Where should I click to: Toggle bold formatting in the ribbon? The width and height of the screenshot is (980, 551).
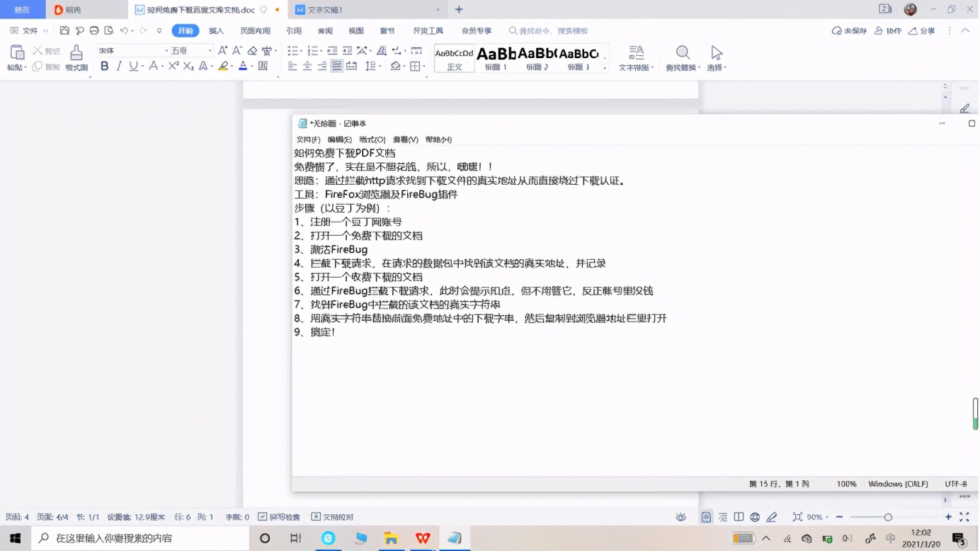[105, 65]
